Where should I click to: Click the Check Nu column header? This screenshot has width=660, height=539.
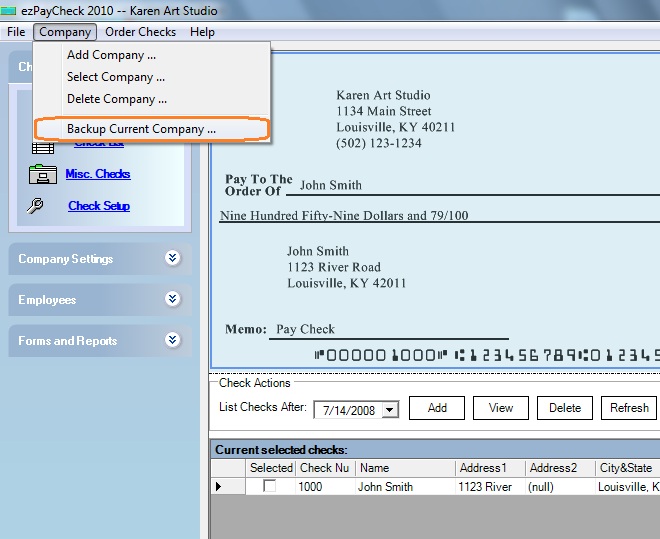click(x=325, y=468)
